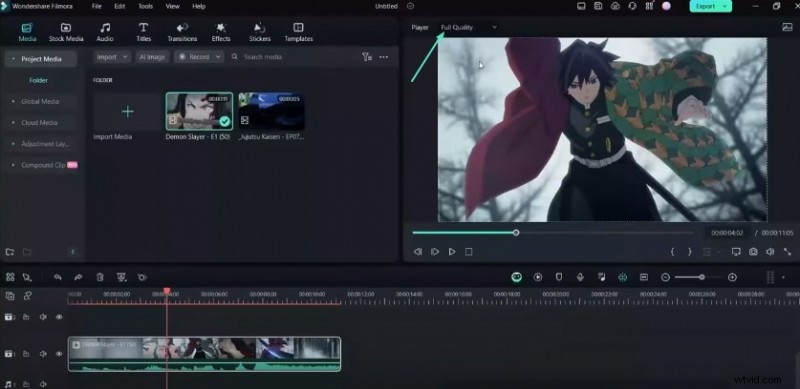Take a snapshot with camera icon
800x389 pixels.
click(753, 252)
